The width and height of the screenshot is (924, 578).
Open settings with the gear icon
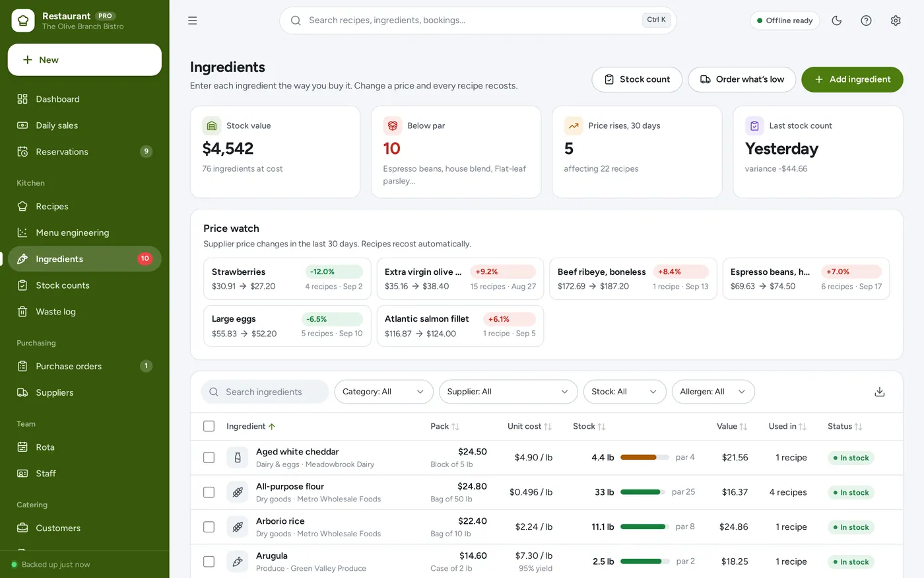pos(896,20)
